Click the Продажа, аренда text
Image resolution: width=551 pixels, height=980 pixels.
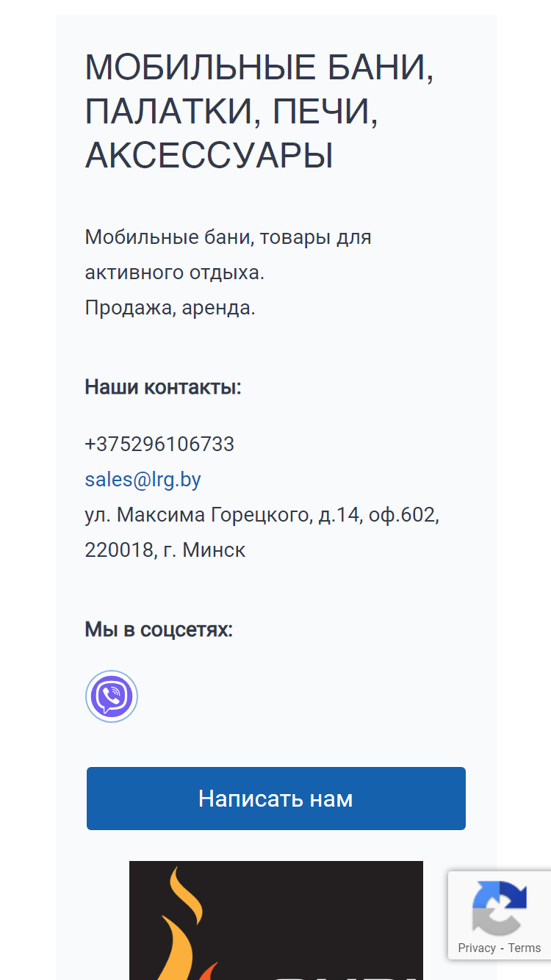pos(170,308)
